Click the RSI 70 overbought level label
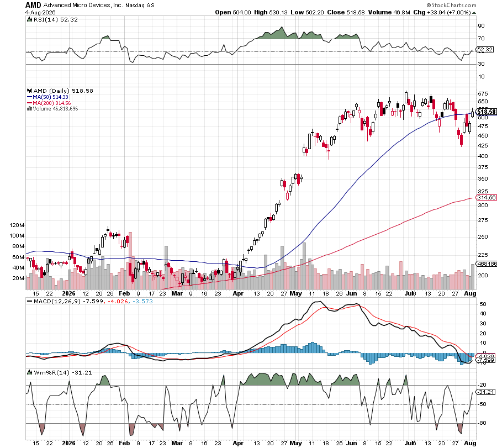Viewport: 497px width, 448px height. pyautogui.click(x=481, y=38)
